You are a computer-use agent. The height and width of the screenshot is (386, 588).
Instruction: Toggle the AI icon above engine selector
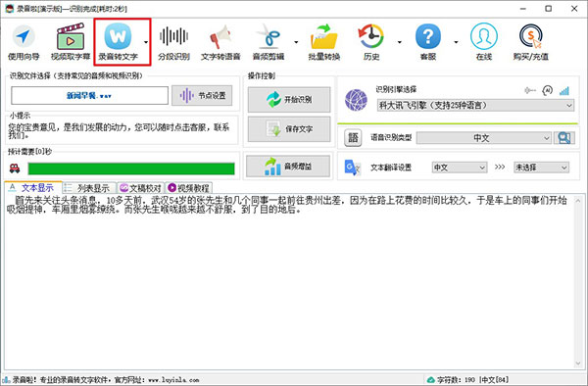(x=548, y=90)
